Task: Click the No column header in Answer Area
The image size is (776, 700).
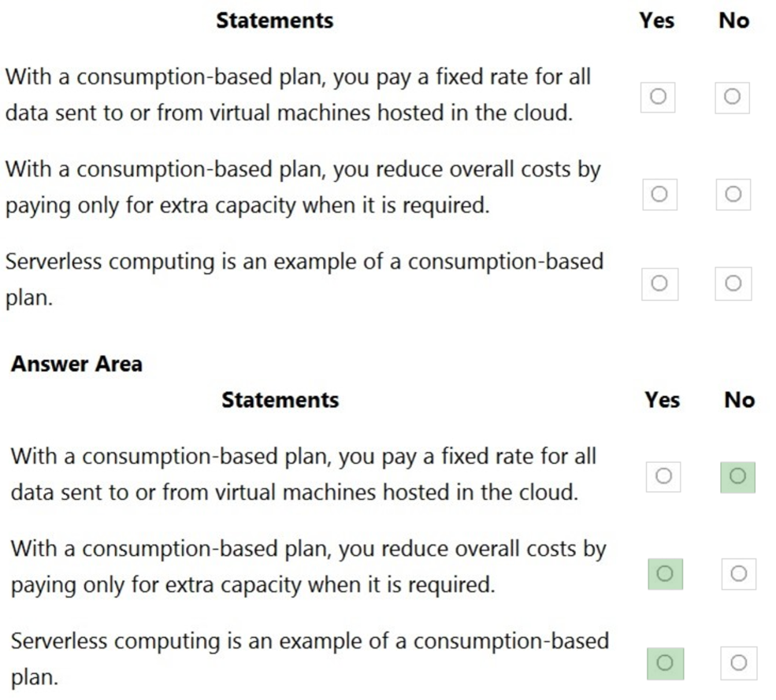Action: point(739,400)
